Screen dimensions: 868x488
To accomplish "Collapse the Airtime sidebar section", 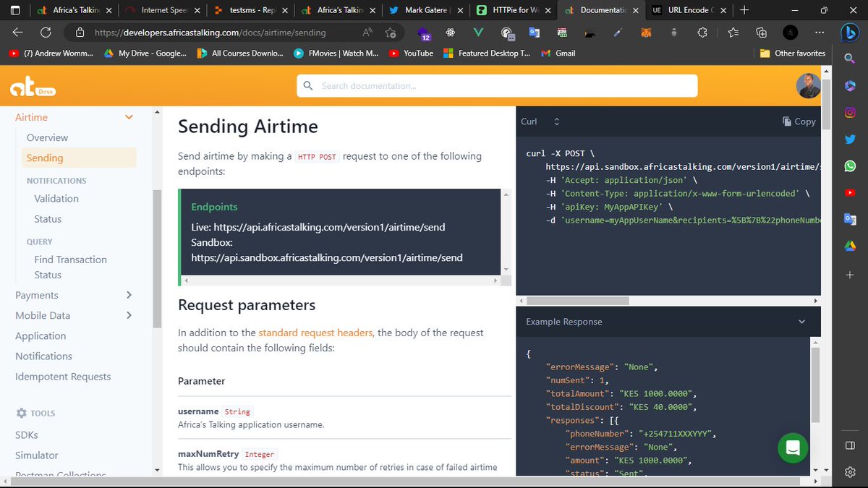I will point(129,117).
